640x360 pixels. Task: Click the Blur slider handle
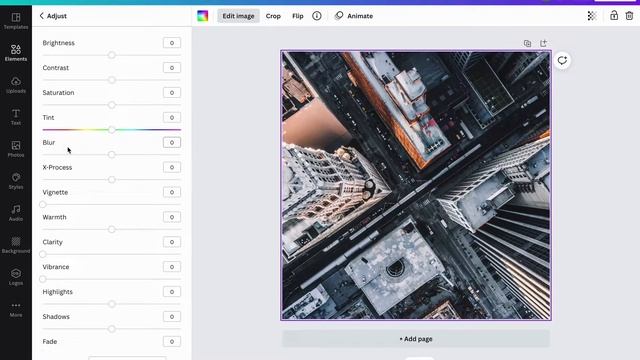pos(111,155)
